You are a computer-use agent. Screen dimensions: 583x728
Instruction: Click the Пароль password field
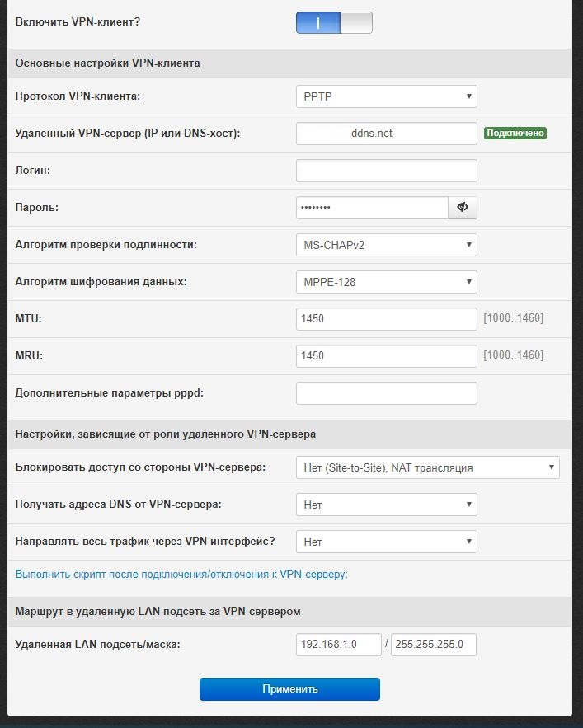pos(371,208)
